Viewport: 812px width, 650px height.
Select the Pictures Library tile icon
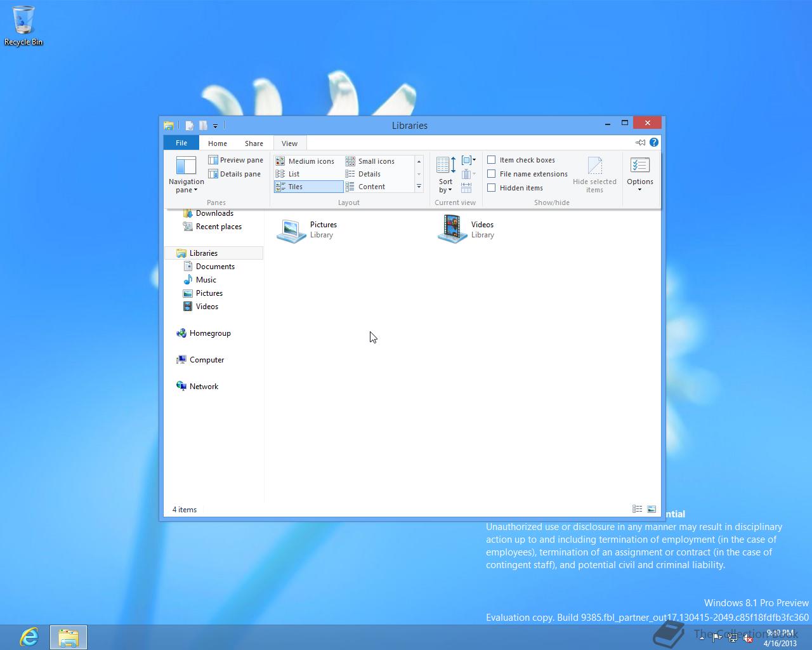(292, 230)
